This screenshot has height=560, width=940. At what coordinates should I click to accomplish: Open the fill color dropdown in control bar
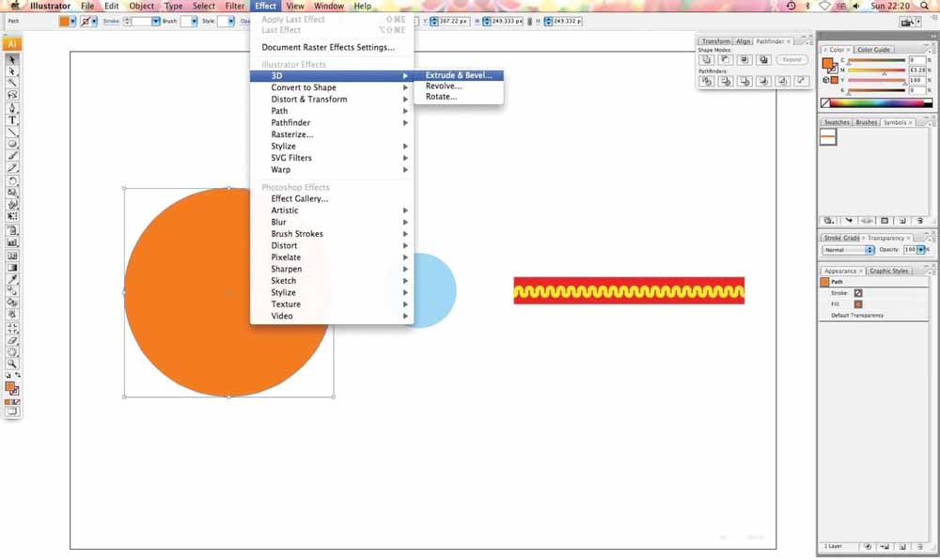73,21
